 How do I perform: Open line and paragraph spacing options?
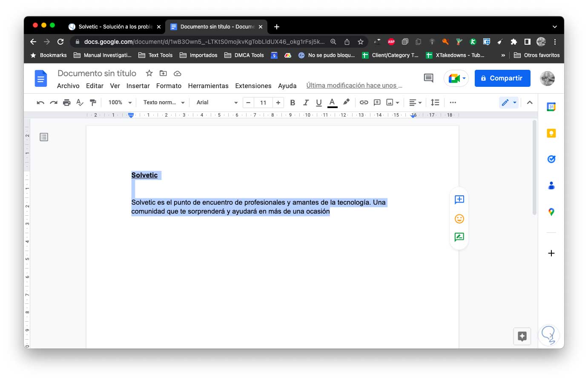point(435,103)
